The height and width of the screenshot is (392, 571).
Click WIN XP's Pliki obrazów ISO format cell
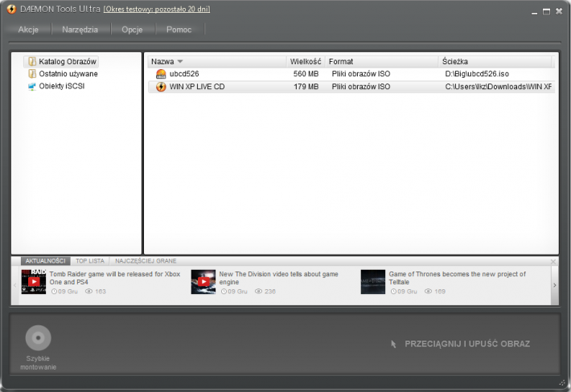point(361,87)
